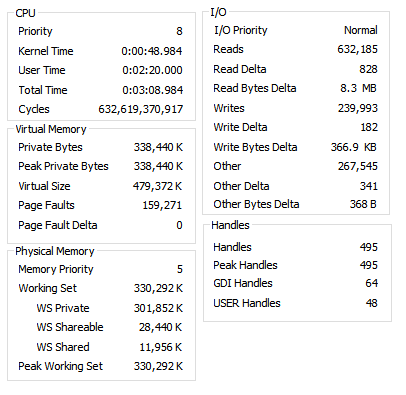Select the Page Fault Delta value
Viewport: 406px width, 395px height.
coord(179,225)
